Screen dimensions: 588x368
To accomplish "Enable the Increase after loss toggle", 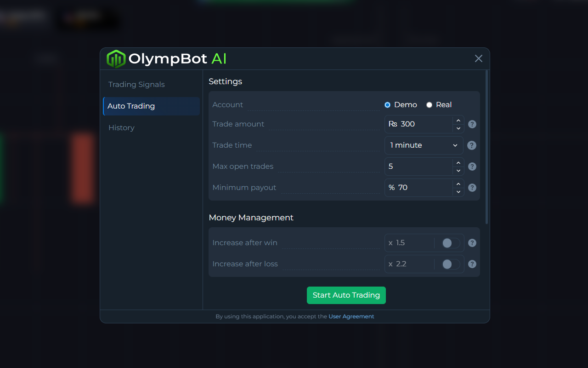I will pos(451,264).
